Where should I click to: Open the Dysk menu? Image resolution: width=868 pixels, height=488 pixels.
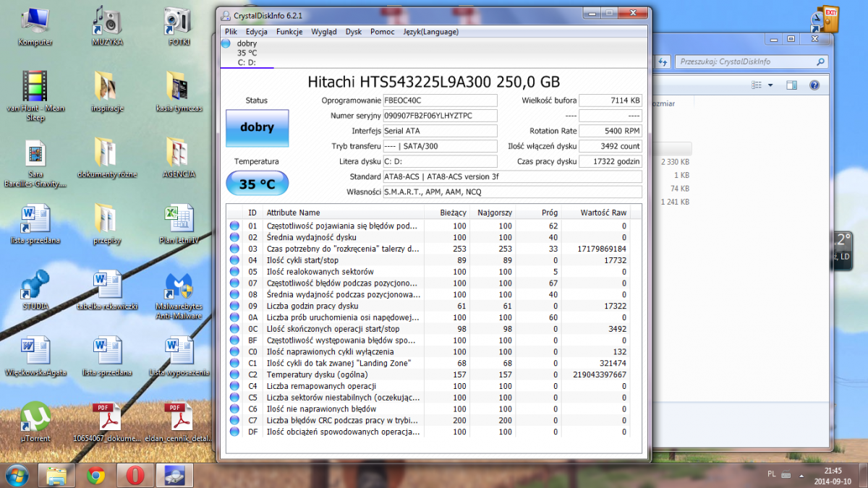click(354, 32)
